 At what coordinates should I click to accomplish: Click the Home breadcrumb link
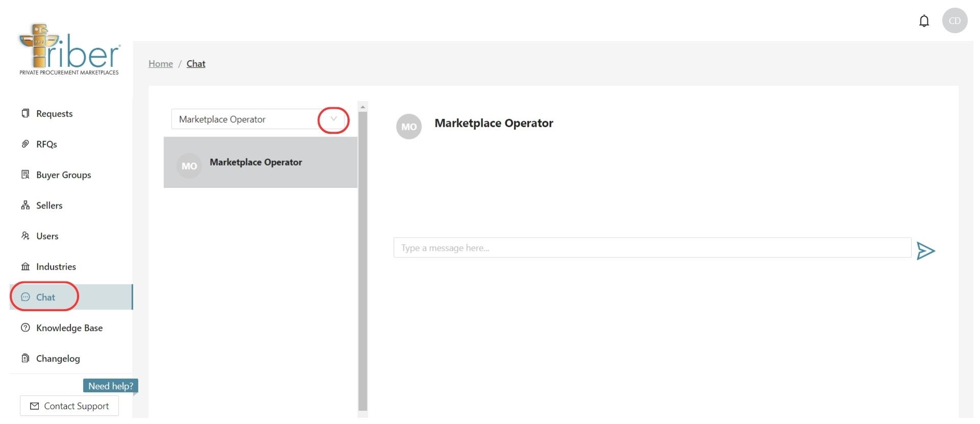pyautogui.click(x=161, y=64)
